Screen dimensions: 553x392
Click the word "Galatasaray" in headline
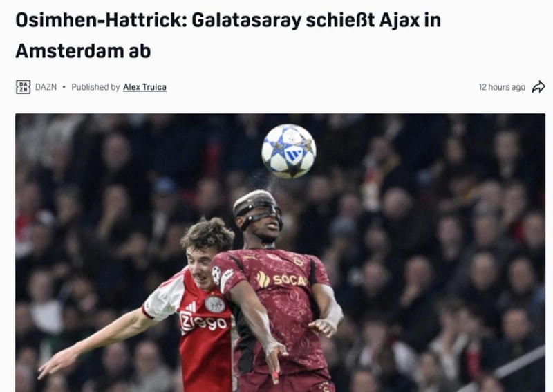(x=246, y=20)
